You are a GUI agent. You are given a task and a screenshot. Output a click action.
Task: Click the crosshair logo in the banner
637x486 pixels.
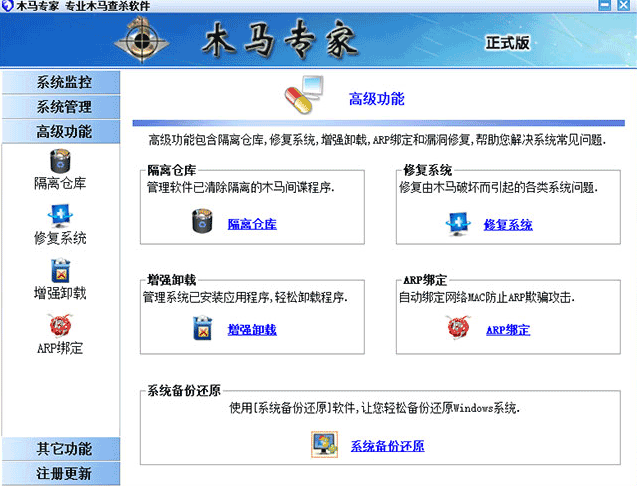click(x=141, y=40)
